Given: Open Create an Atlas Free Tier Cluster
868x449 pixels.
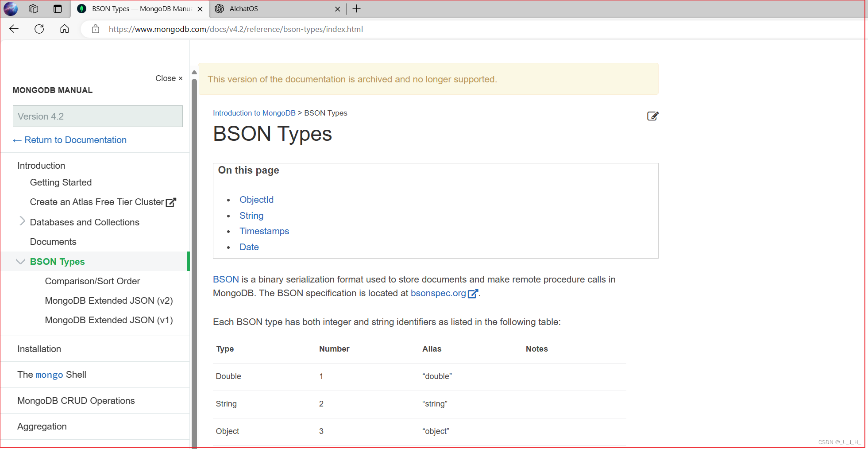Looking at the screenshot, I should coord(97,202).
